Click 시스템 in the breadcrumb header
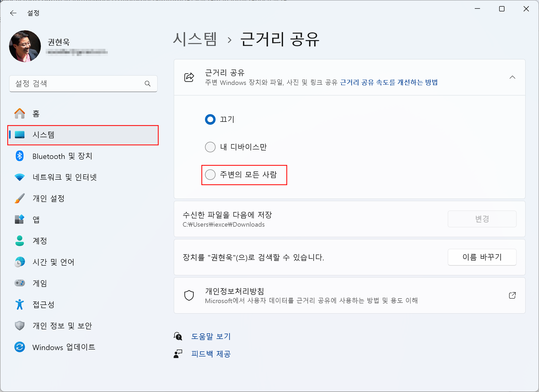The width and height of the screenshot is (539, 392). click(x=195, y=39)
